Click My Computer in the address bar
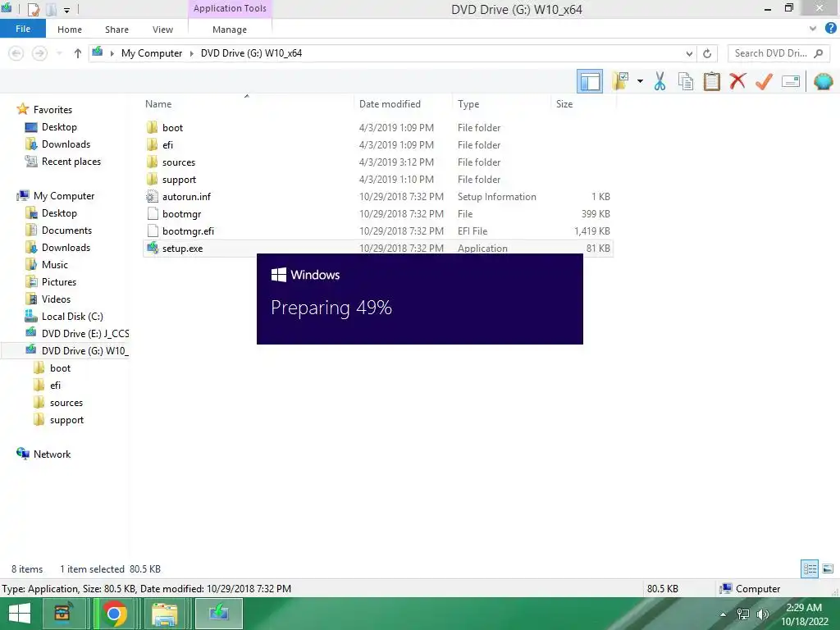This screenshot has width=840, height=630. click(x=152, y=53)
